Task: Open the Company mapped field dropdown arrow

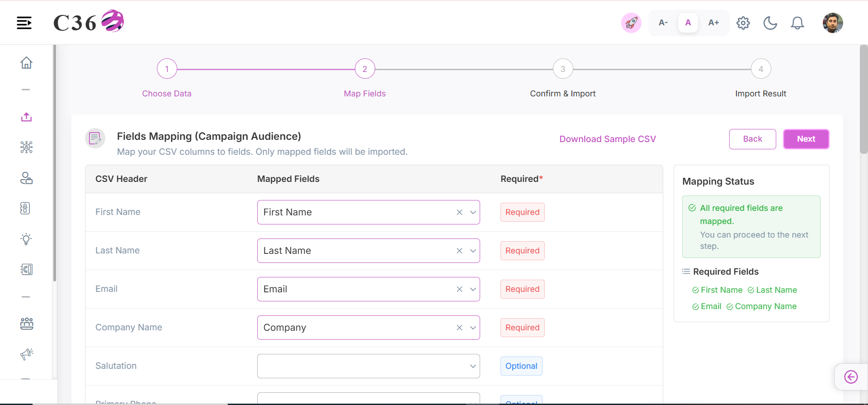Action: coord(473,328)
